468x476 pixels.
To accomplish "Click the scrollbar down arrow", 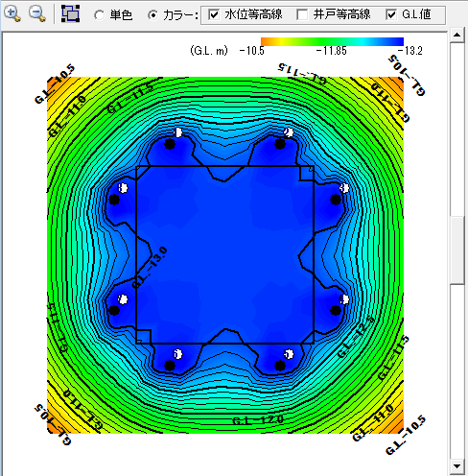I will point(456,466).
